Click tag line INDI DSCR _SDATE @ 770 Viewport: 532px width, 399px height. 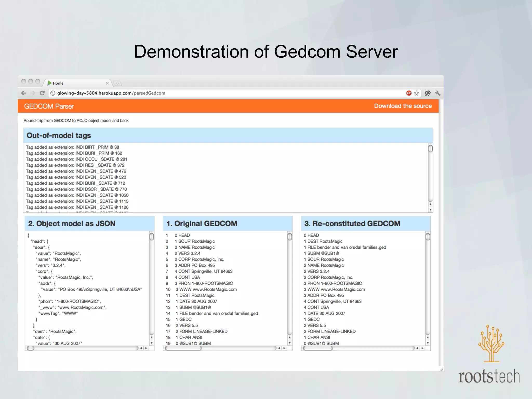coord(76,189)
